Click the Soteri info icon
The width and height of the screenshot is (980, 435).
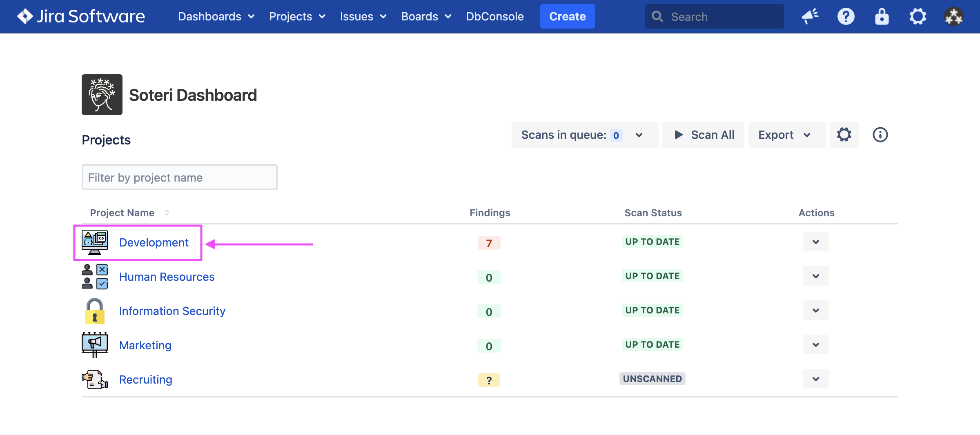pyautogui.click(x=880, y=135)
